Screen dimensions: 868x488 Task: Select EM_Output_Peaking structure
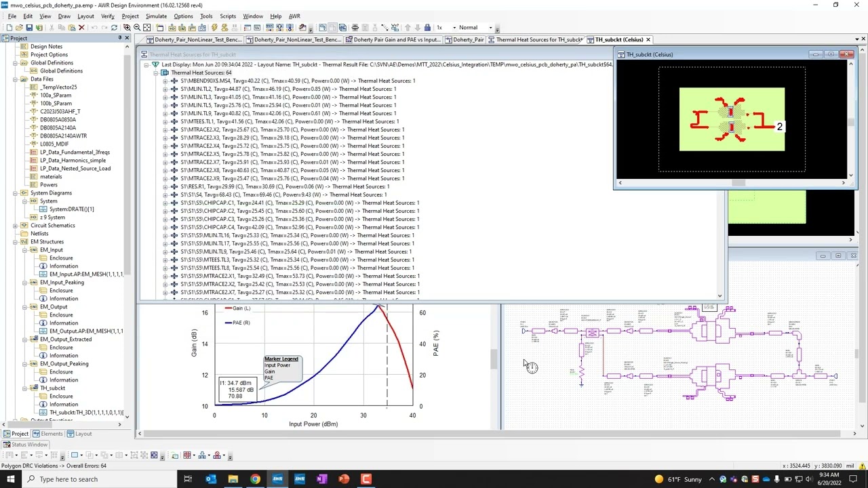pos(64,364)
